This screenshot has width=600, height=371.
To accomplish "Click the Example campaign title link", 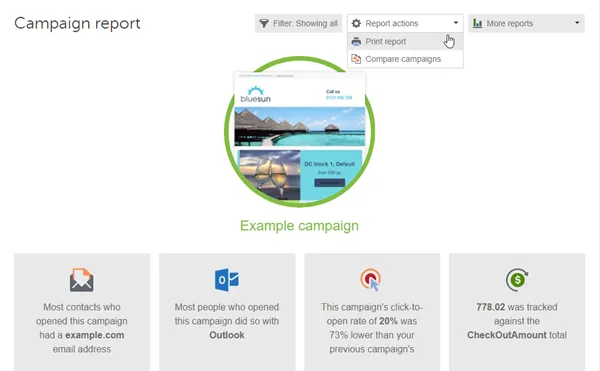I will [299, 226].
